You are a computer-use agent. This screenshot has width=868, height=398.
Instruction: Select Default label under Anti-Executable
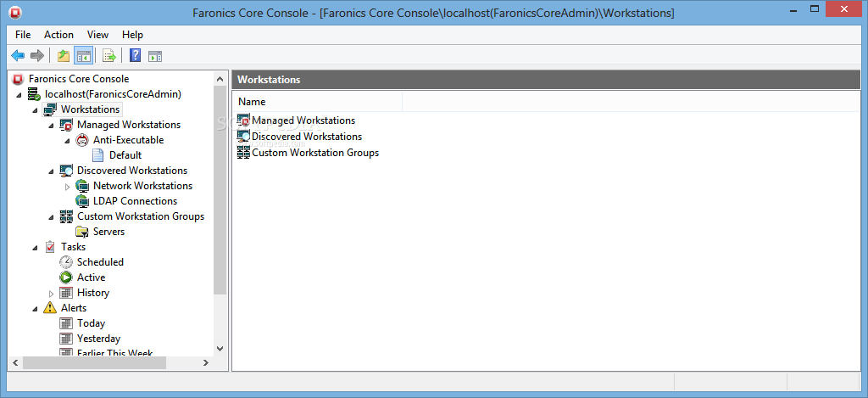pyautogui.click(x=125, y=155)
